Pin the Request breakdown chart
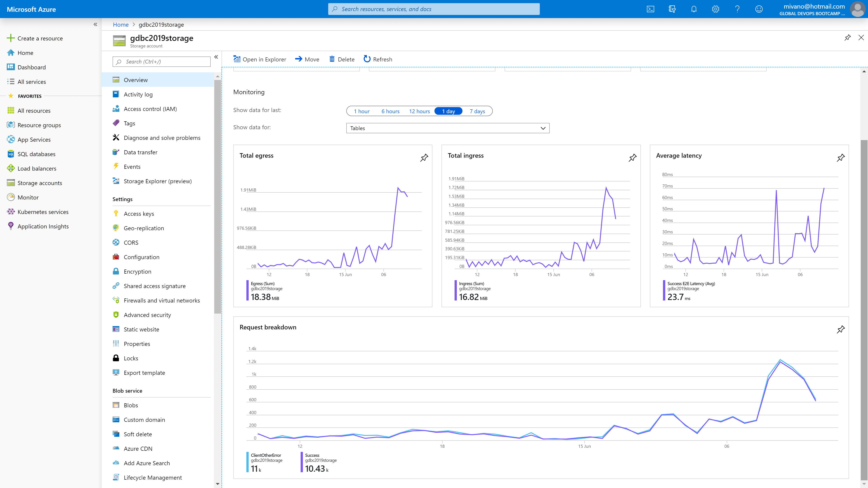This screenshot has height=488, width=868. click(x=840, y=329)
